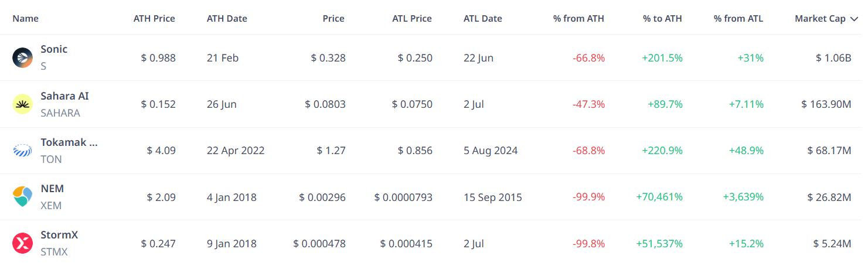Sort by the ATH Date column

tap(227, 18)
